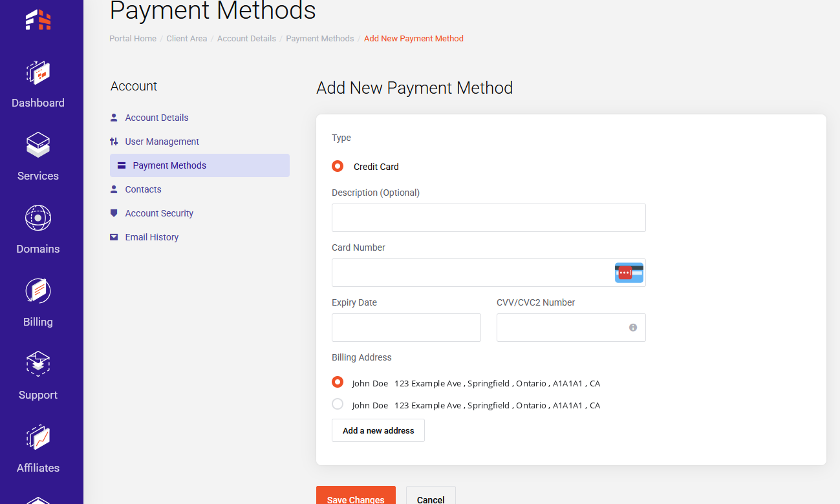Click Portal Home in the breadcrumb
The width and height of the screenshot is (840, 504).
[133, 39]
